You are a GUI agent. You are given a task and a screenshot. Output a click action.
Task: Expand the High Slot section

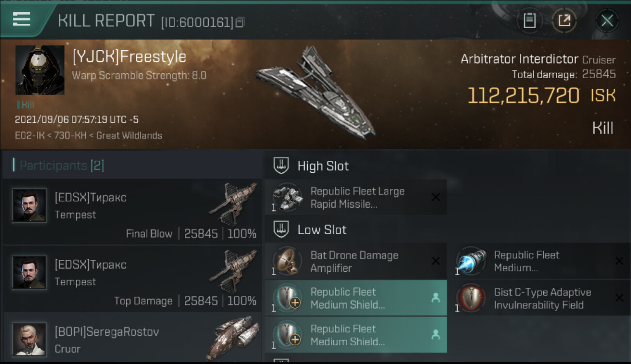coord(312,166)
